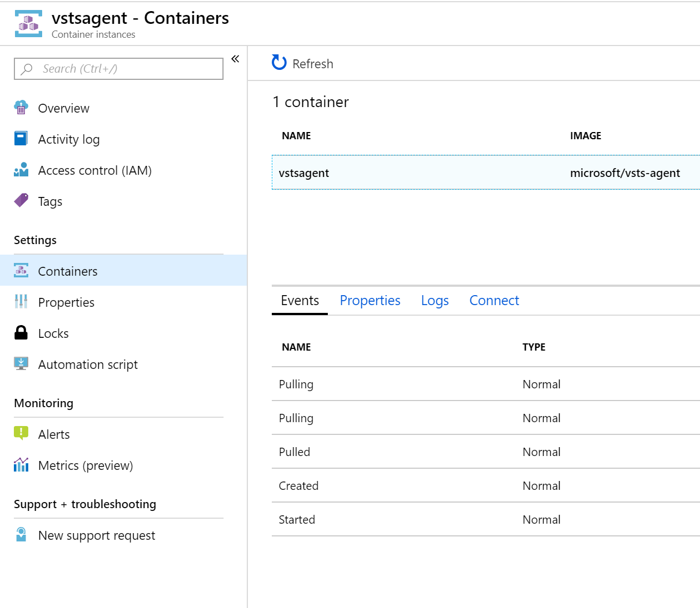The height and width of the screenshot is (608, 700).
Task: Click the TYPE column header
Action: click(534, 347)
